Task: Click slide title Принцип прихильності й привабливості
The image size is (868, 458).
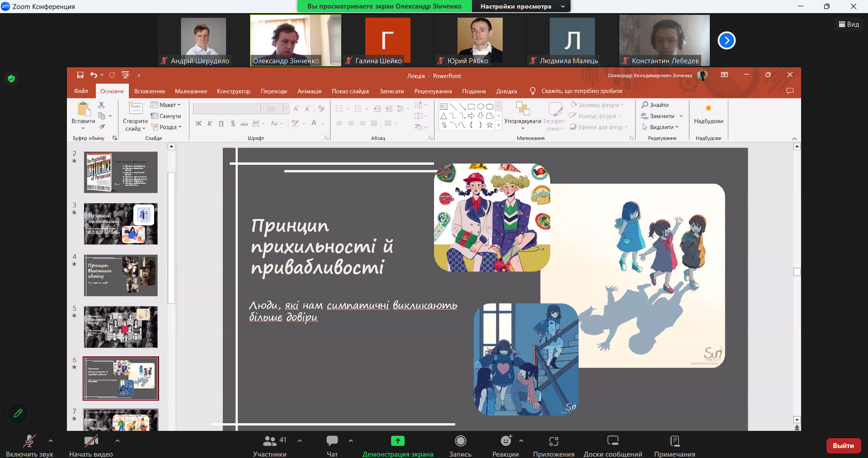Action: click(x=322, y=246)
